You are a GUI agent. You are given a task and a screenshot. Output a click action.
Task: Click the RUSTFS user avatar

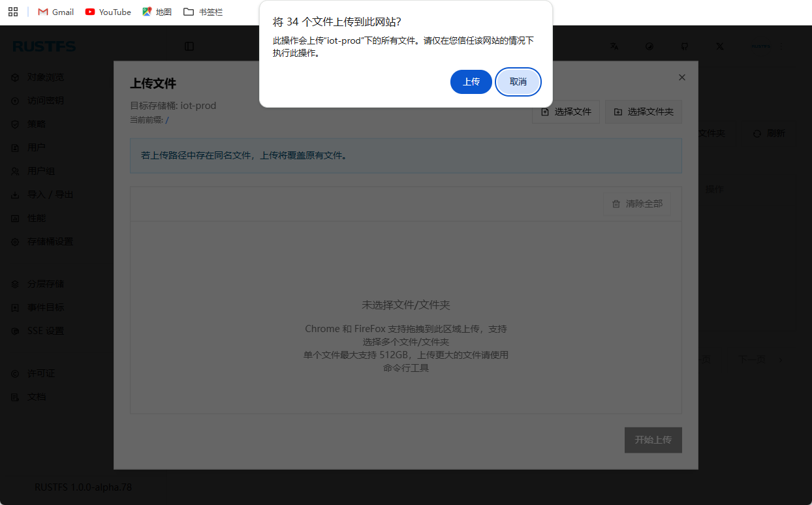pos(761,46)
